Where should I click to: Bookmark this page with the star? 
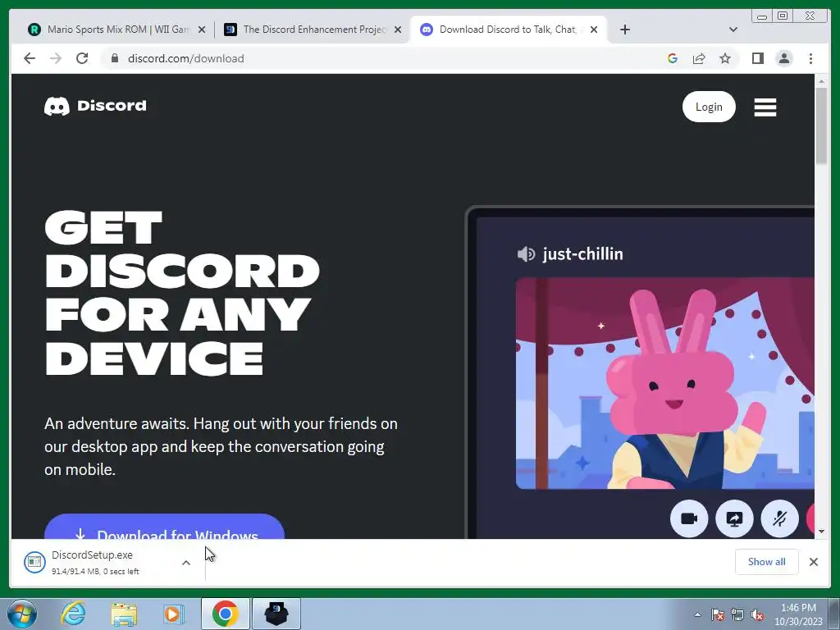point(725,58)
